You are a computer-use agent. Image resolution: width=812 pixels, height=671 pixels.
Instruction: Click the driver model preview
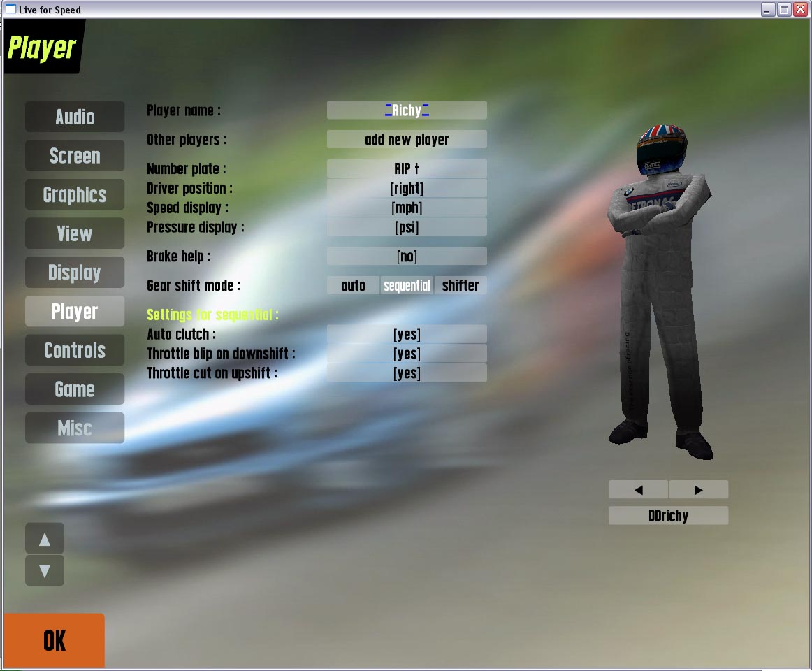(x=660, y=291)
